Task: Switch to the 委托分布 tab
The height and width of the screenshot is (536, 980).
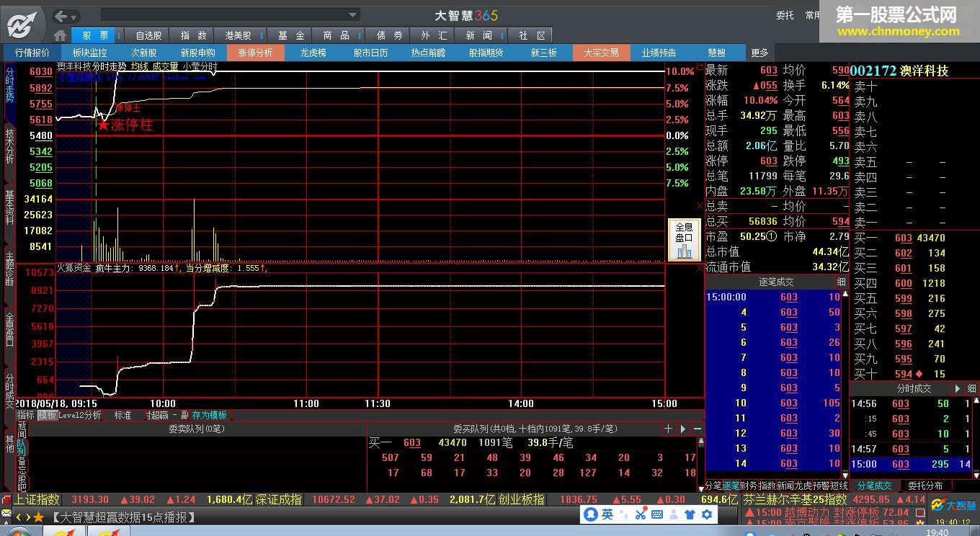Action: click(x=925, y=486)
